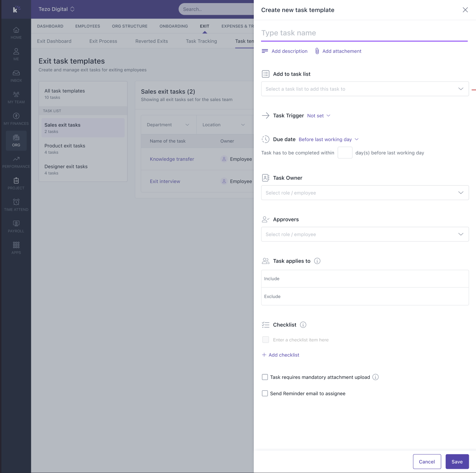Viewport: 476px width, 473px height.
Task: Expand the Task Owner role dropdown
Action: (x=365, y=193)
